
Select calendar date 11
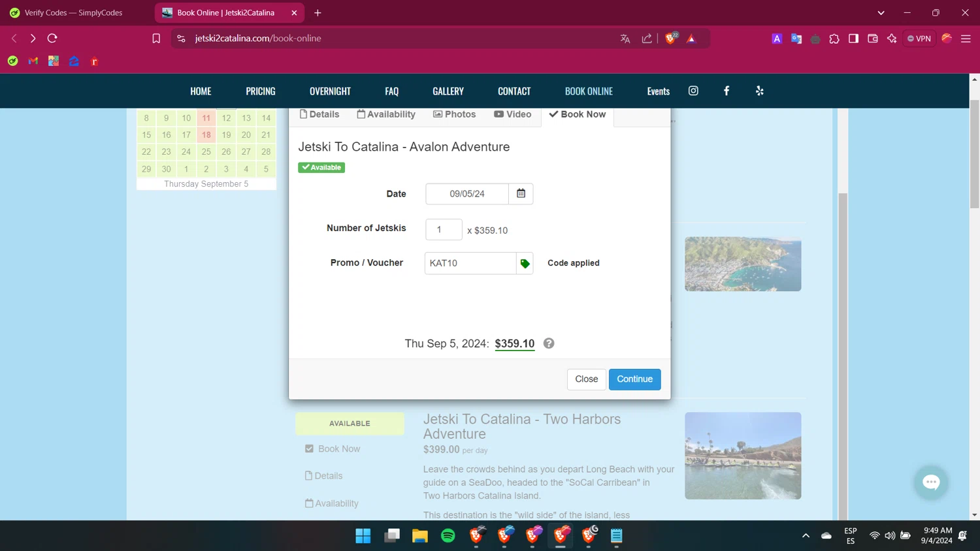pyautogui.click(x=206, y=118)
